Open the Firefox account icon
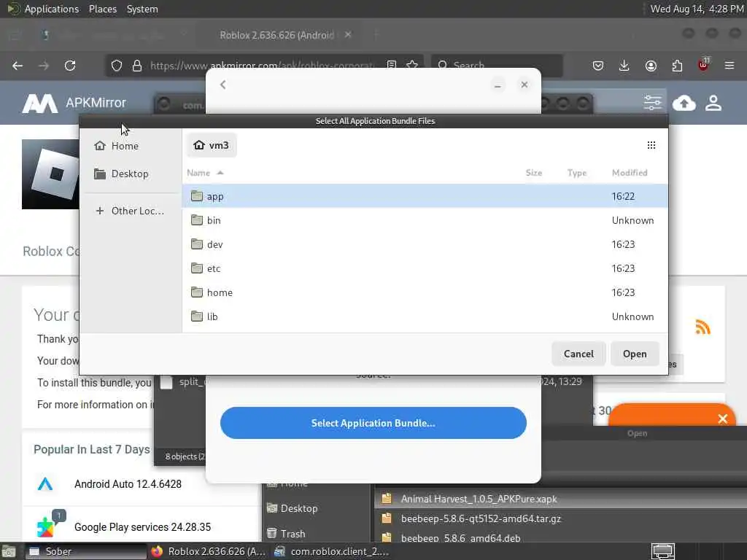747x560 pixels. click(651, 66)
